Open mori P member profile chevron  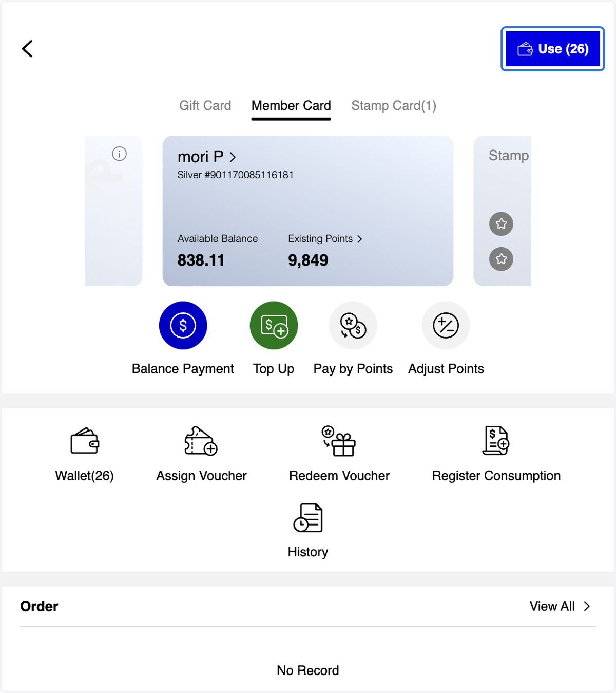click(x=233, y=157)
